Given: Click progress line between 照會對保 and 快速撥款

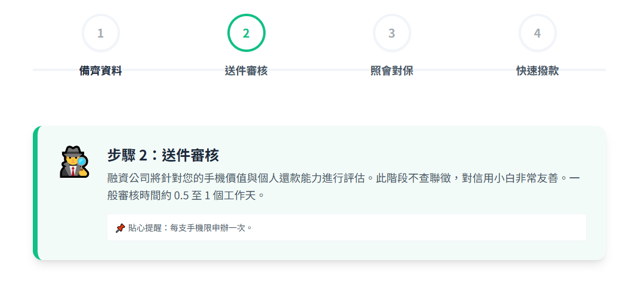Looking at the screenshot, I should pos(464,70).
